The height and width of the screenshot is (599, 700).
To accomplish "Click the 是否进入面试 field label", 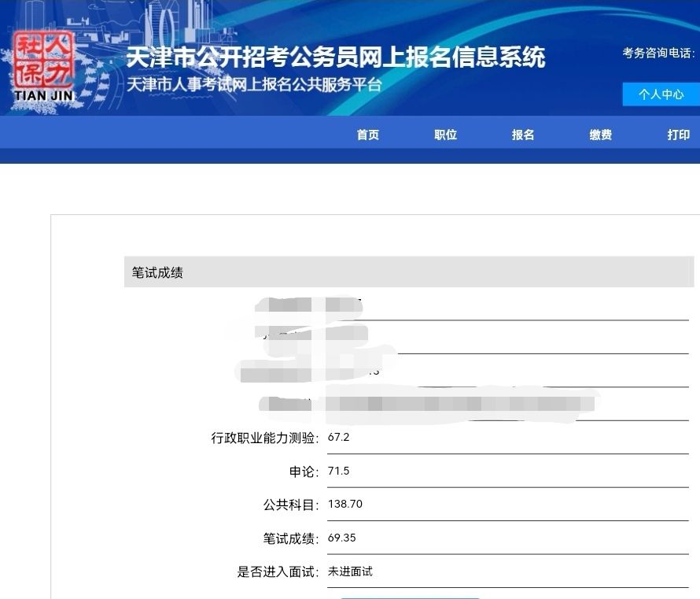I will 278,572.
